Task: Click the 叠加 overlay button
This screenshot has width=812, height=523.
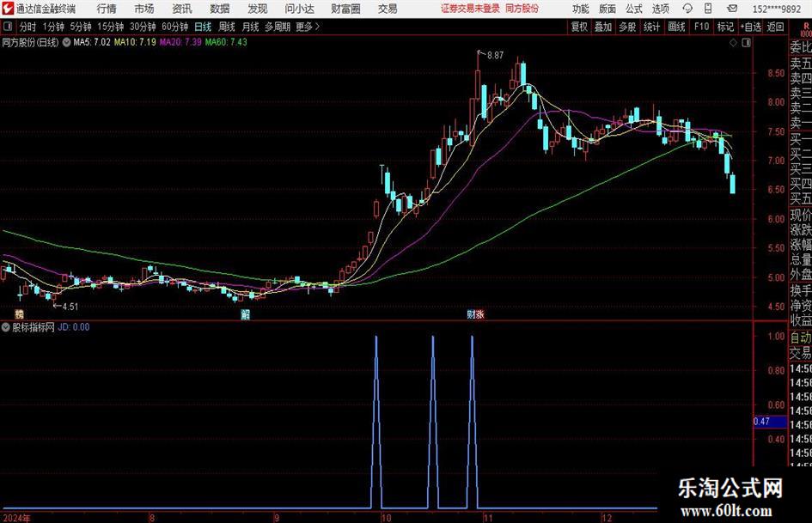Action: pos(603,27)
